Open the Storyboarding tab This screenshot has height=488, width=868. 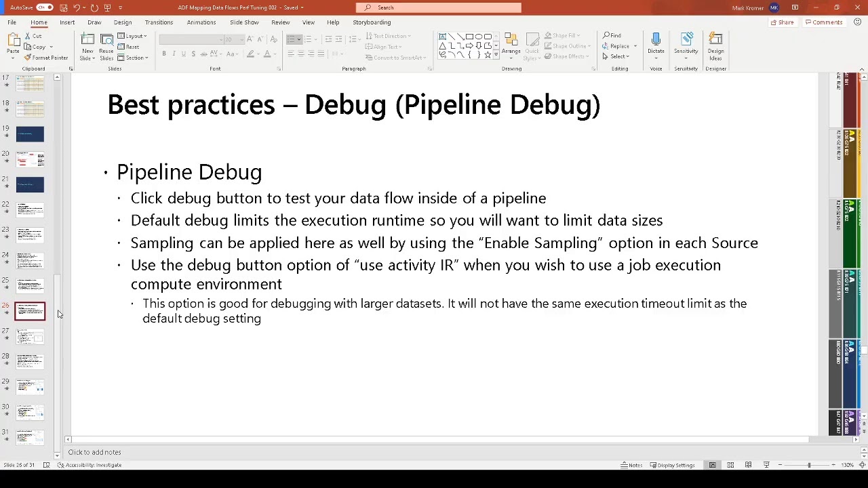click(x=372, y=22)
